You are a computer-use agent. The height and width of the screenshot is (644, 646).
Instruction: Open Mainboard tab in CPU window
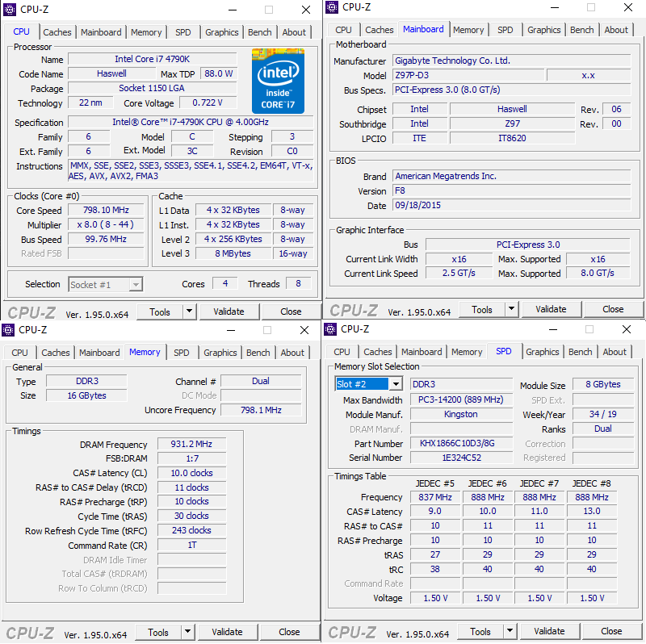(101, 32)
